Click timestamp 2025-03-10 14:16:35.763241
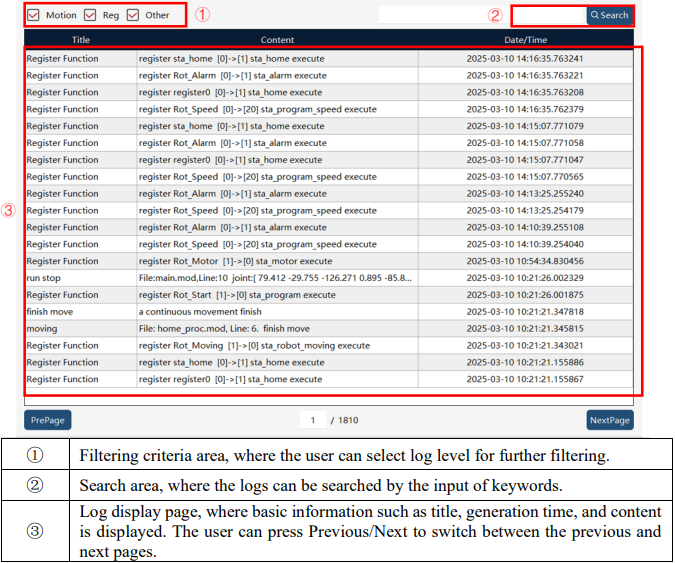Viewport: 675px width, 563px height. pyautogui.click(x=525, y=59)
